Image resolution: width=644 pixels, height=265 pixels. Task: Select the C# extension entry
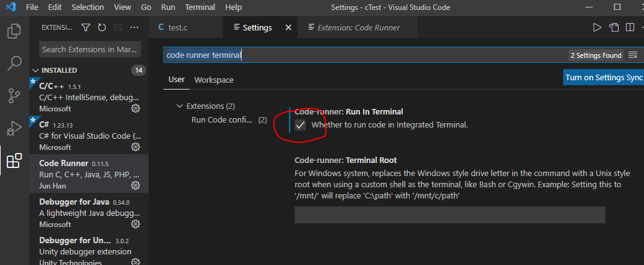click(x=89, y=136)
